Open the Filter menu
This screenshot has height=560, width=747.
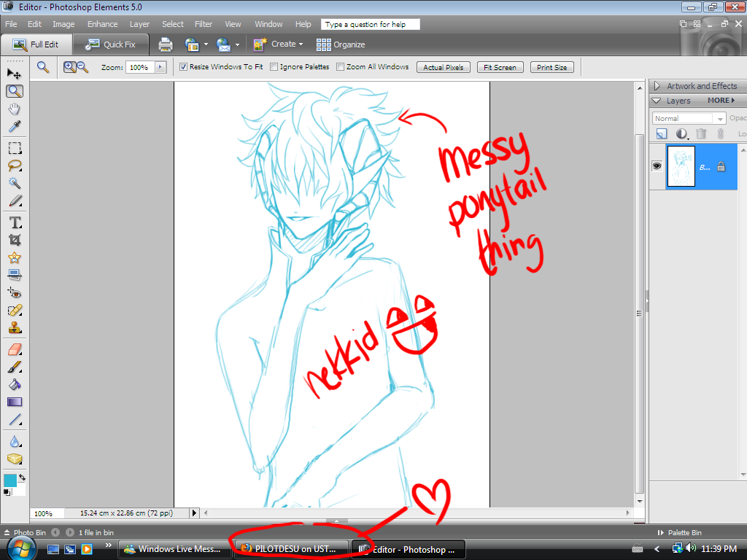pyautogui.click(x=204, y=24)
